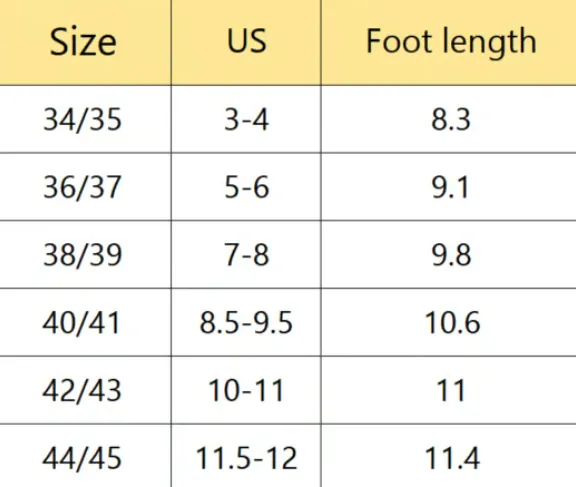Click the US 7-8 cell

point(246,255)
